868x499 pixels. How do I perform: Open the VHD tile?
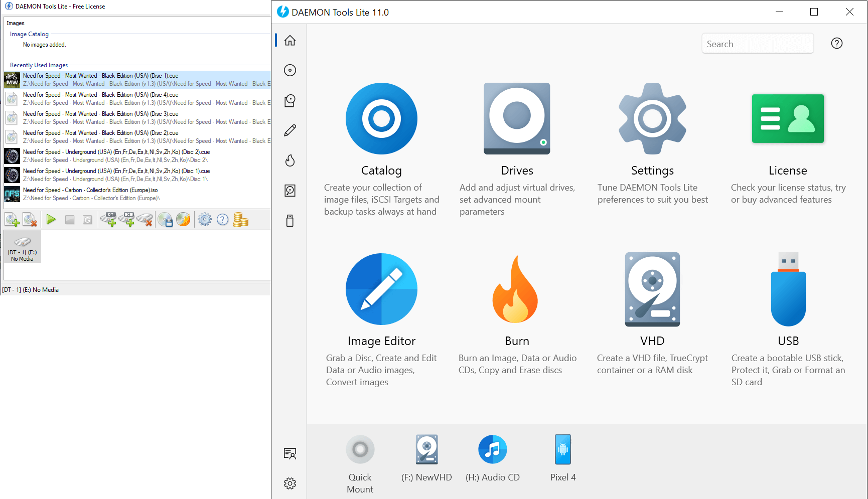[652, 314]
